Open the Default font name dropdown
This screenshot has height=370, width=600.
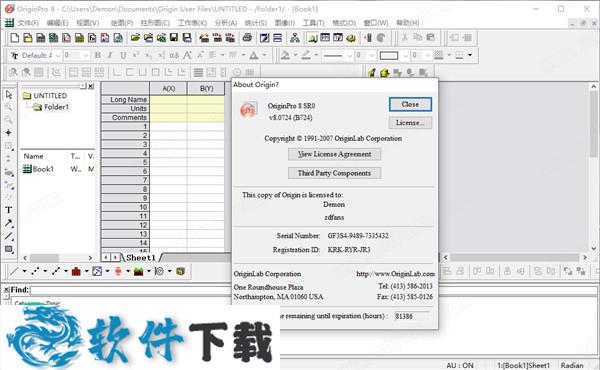point(58,55)
